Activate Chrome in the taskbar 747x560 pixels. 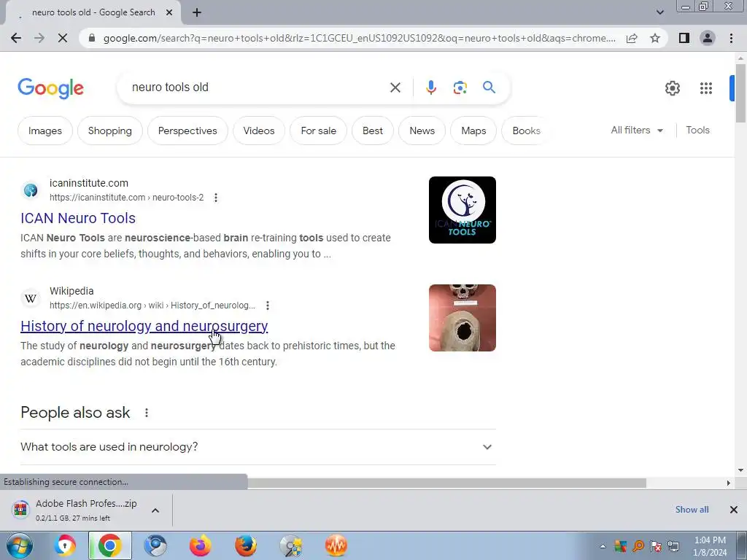click(x=109, y=545)
